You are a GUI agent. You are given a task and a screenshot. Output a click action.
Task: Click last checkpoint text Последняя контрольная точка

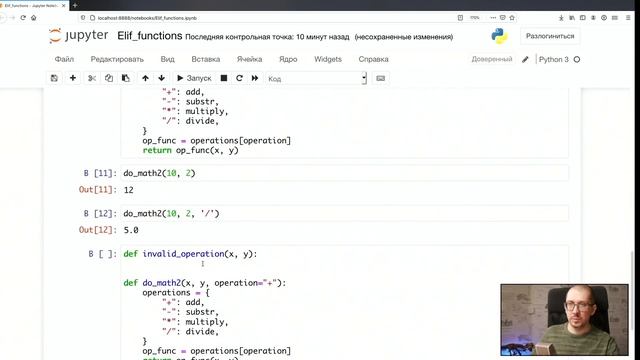pyautogui.click(x=267, y=37)
